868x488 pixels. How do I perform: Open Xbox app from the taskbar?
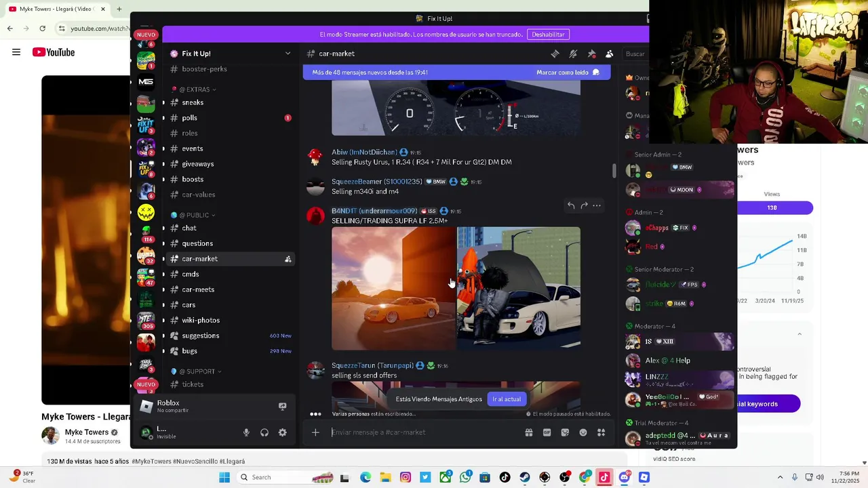[x=445, y=477]
